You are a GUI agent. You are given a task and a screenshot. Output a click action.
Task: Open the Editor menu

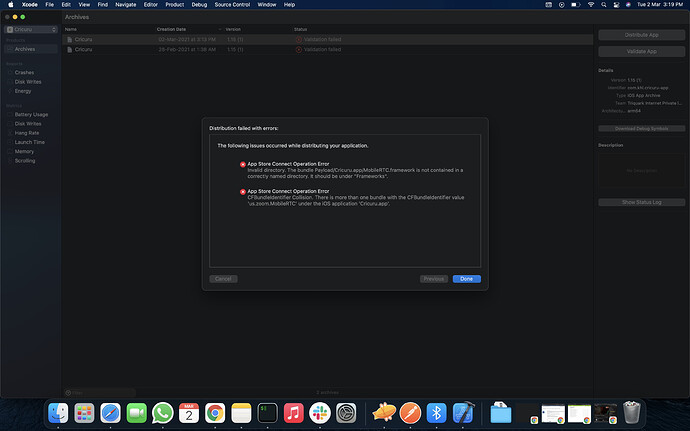coord(150,4)
